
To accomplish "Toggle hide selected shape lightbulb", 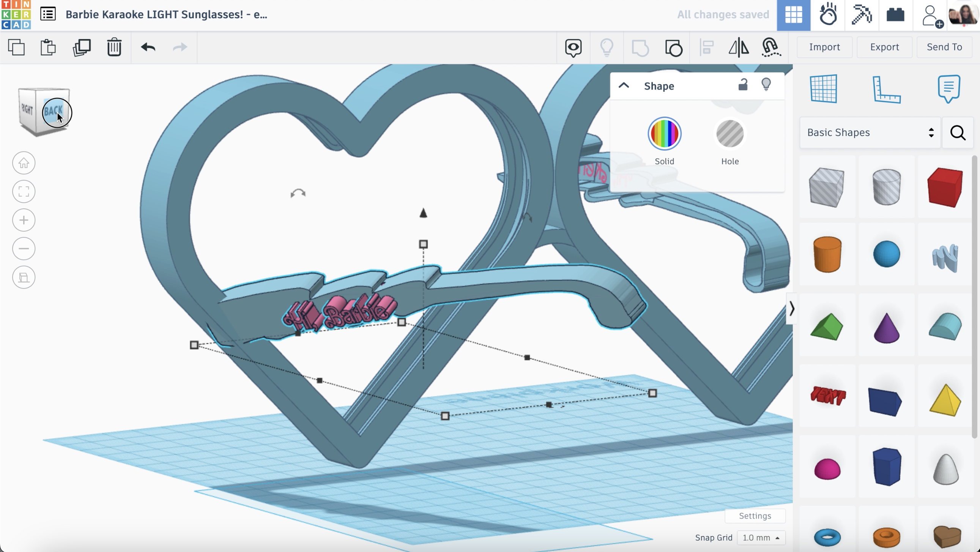I will tap(766, 84).
